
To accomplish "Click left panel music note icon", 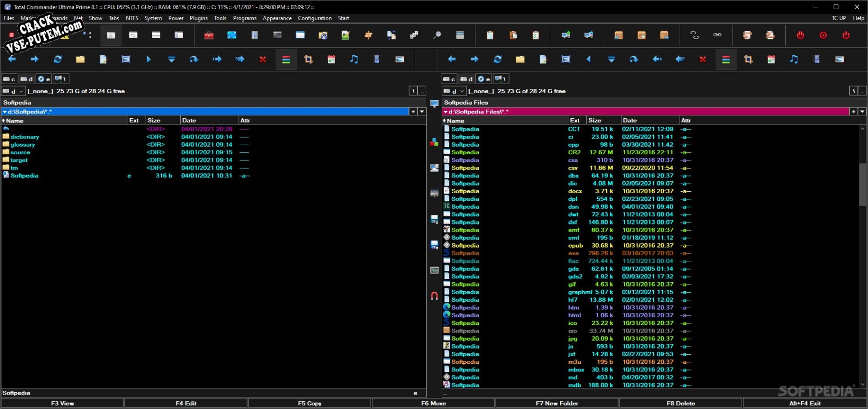I will coord(354,59).
